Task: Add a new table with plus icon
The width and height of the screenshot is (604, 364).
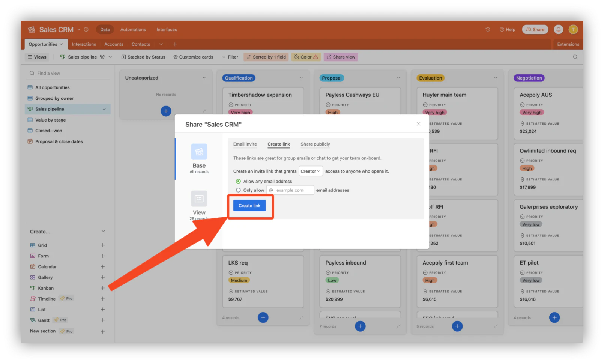Action: click(175, 44)
